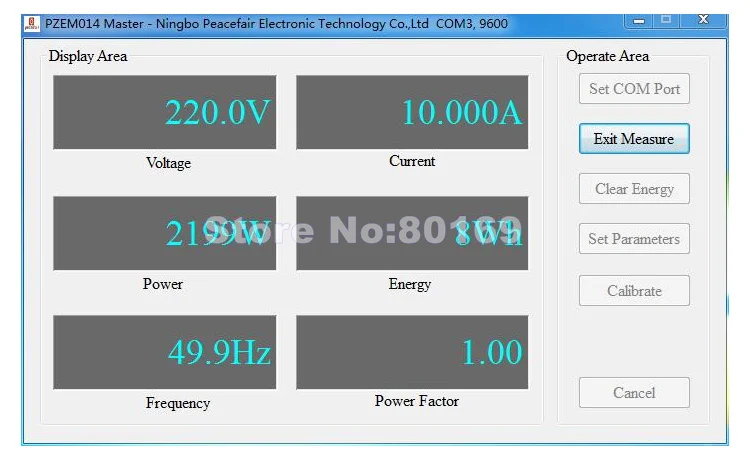Click the Power label

pyautogui.click(x=163, y=284)
